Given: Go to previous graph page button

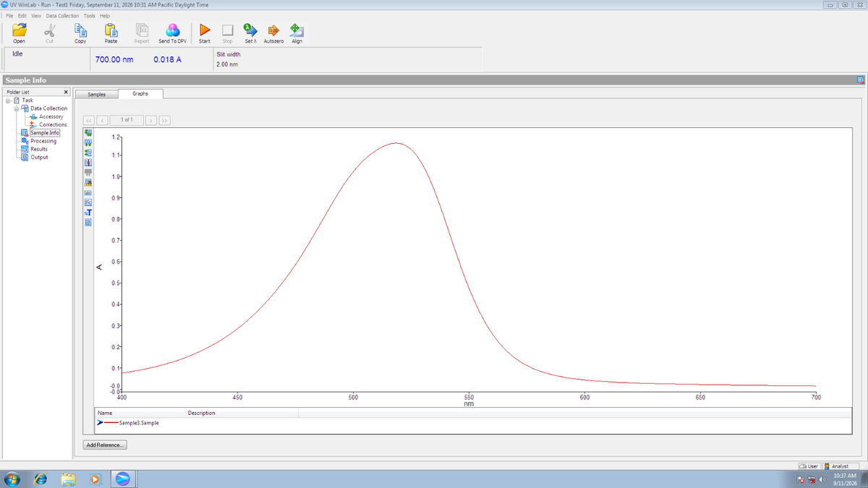Looking at the screenshot, I should [102, 119].
